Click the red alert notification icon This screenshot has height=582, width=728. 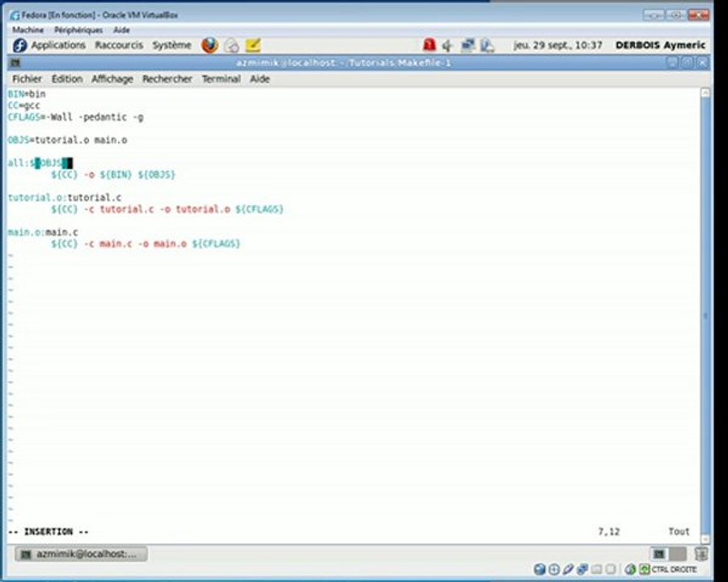[430, 45]
